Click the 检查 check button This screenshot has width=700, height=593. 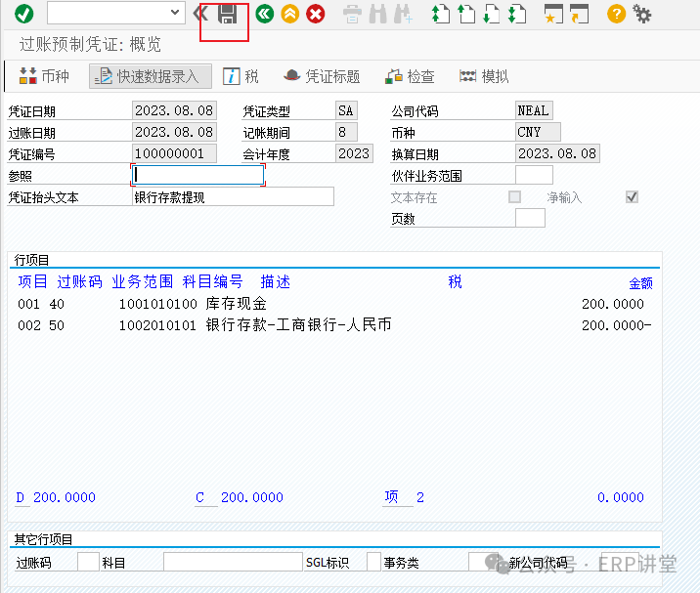coord(411,76)
